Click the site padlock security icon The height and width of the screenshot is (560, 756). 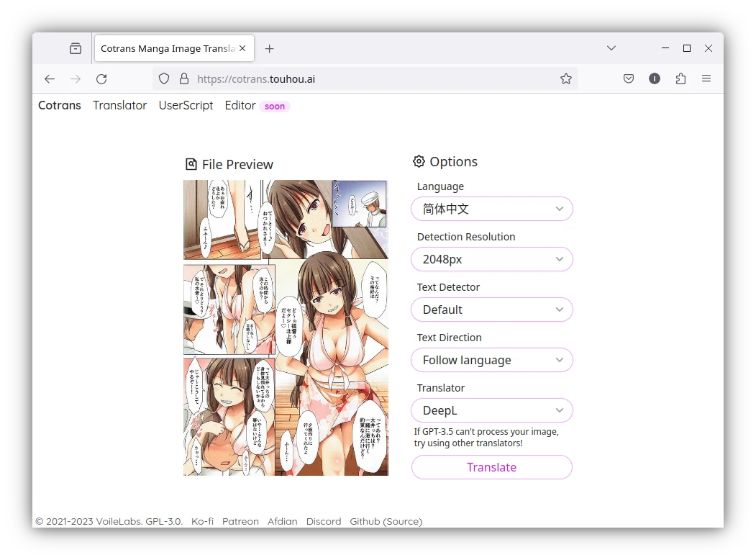183,79
